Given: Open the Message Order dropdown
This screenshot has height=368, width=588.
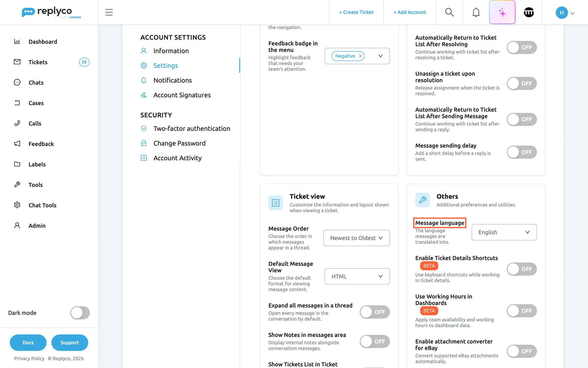Looking at the screenshot, I should click(x=356, y=238).
